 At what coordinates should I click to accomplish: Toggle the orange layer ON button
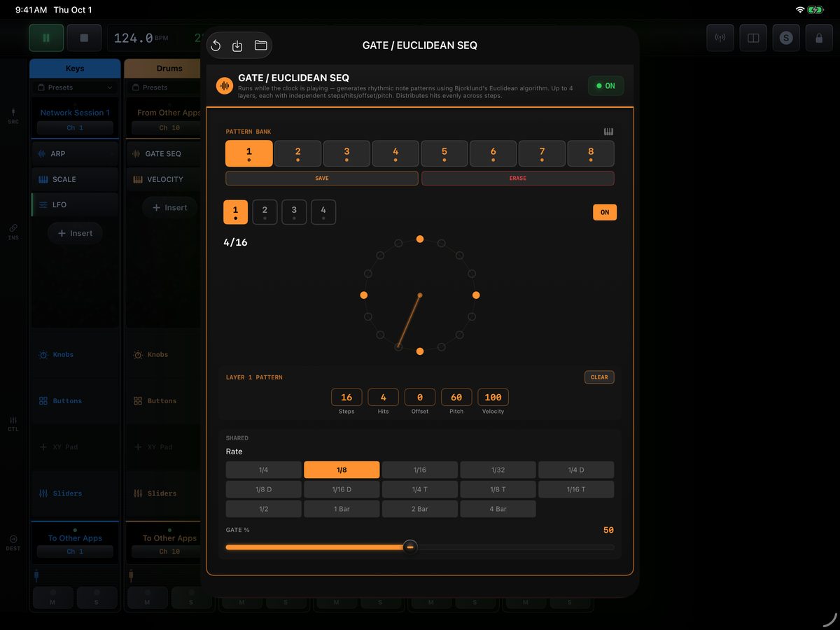(605, 212)
